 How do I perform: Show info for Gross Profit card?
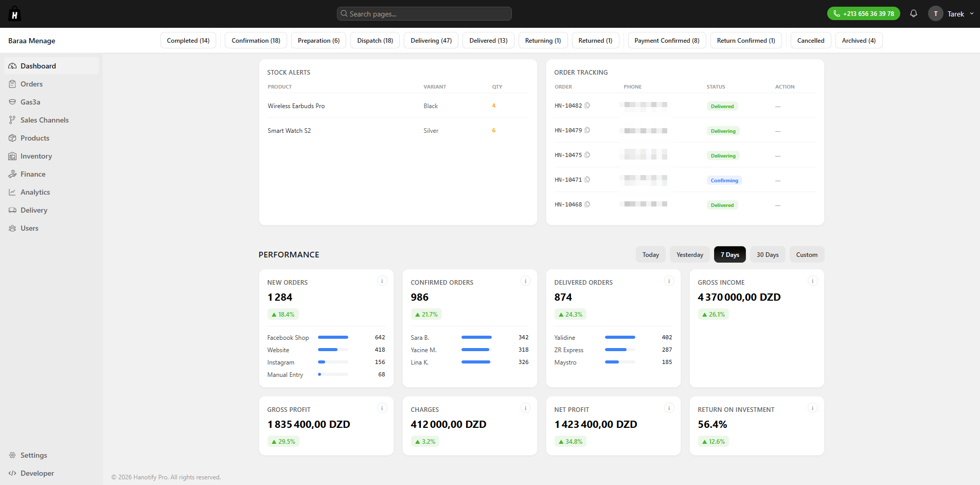pos(382,408)
